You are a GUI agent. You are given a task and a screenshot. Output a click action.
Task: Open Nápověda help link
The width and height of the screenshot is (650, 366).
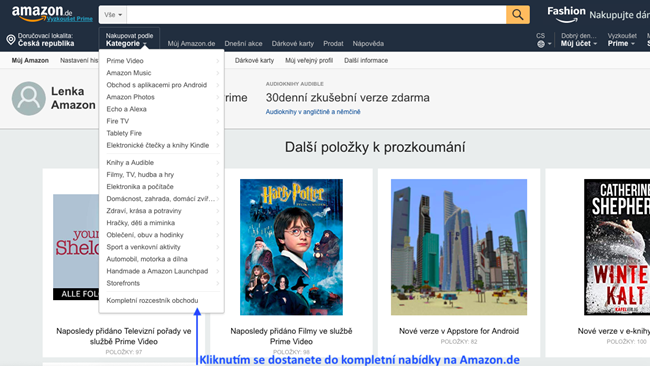(368, 44)
